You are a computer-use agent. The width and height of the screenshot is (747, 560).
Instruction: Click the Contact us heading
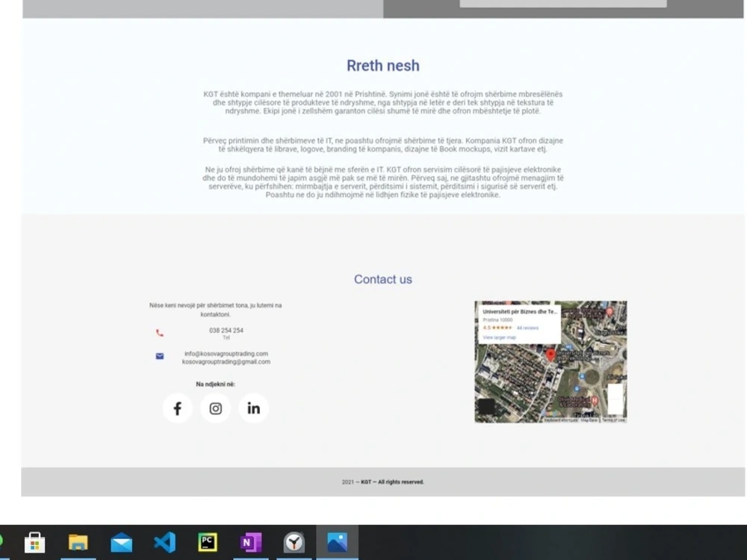(x=383, y=279)
